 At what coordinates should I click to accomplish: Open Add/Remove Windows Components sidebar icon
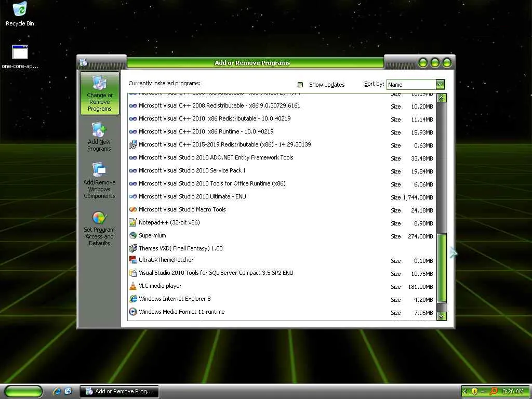99,180
